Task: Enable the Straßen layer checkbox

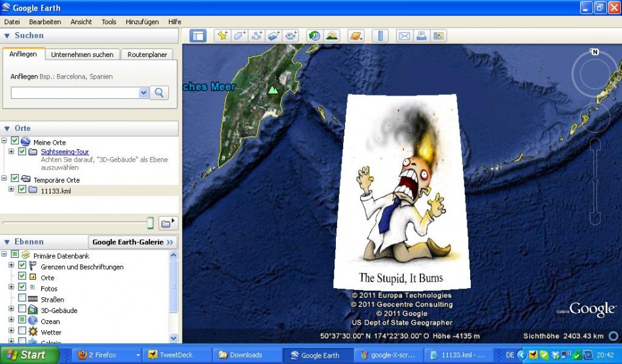Action: point(22,299)
